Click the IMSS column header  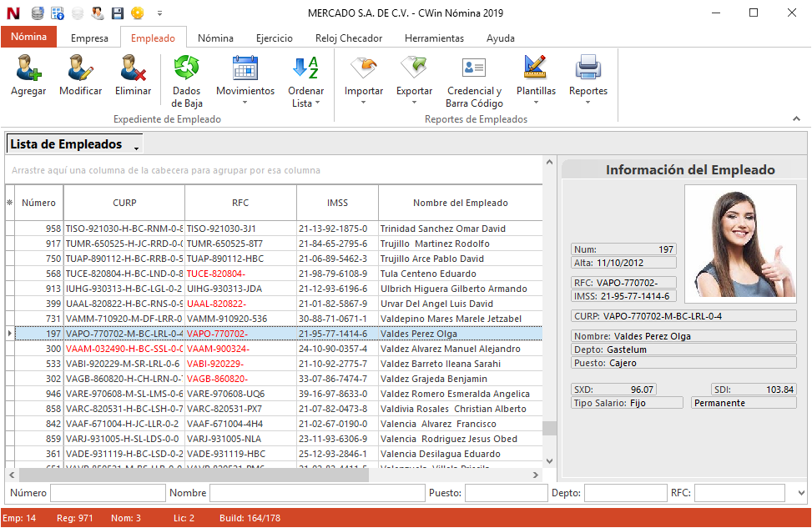click(x=337, y=203)
